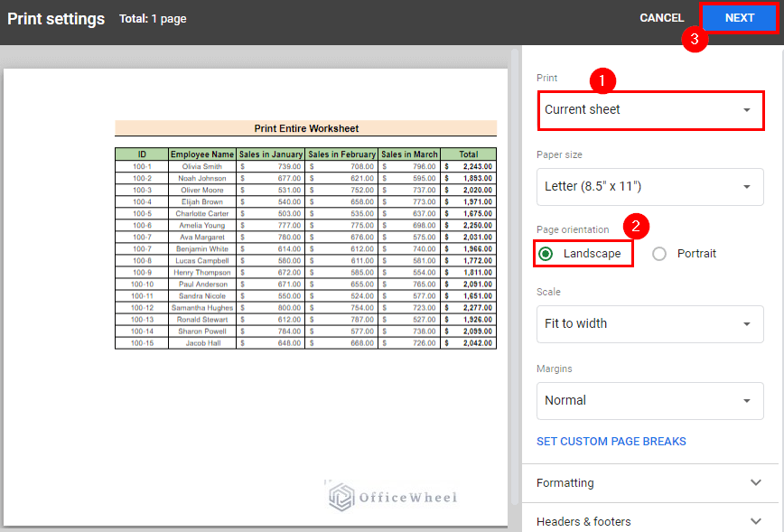Open the Print dropdown showing Current sheet
The image size is (784, 532).
click(650, 109)
